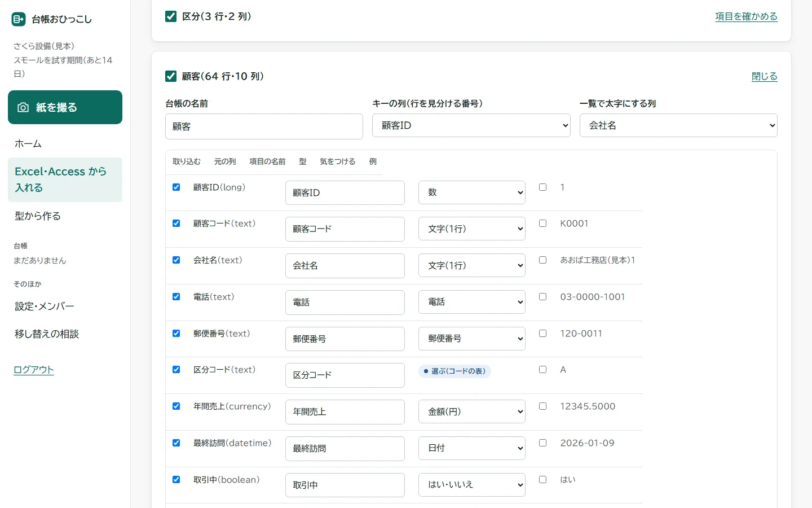The image size is (812, 508).
Task: Open 設定・メンバー in sidebar
Action: click(65, 306)
